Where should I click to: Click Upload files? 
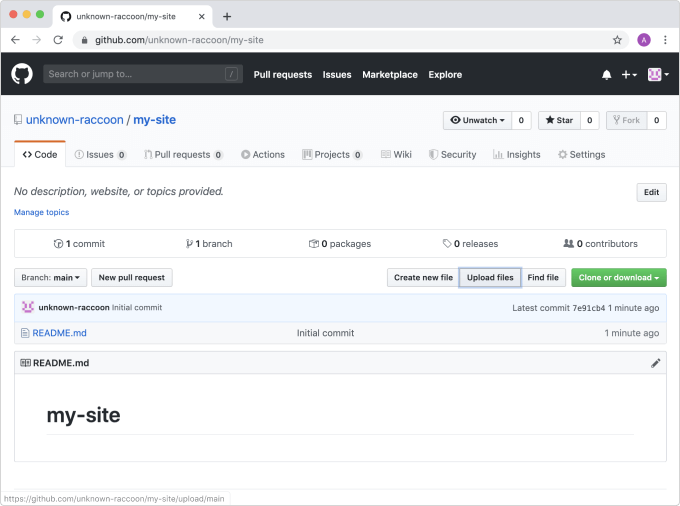point(490,277)
